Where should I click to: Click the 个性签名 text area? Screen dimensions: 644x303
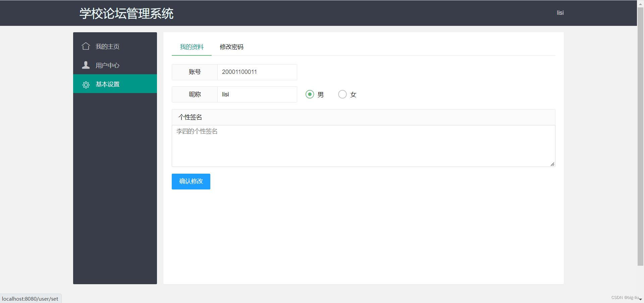[363, 146]
